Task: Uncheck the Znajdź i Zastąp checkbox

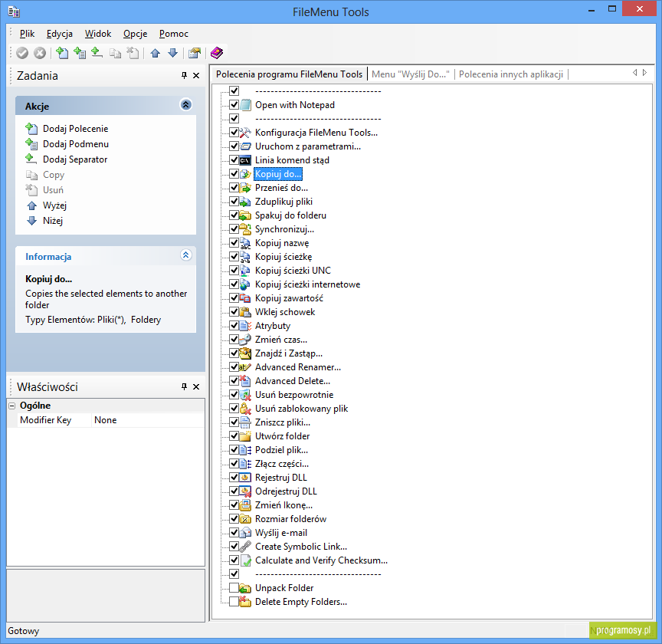Action: (234, 353)
